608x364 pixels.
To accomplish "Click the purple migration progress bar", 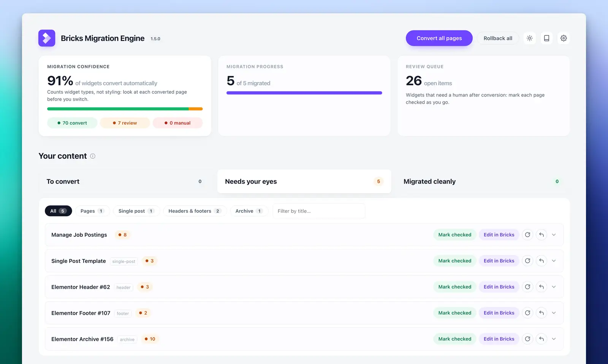I will (304, 93).
